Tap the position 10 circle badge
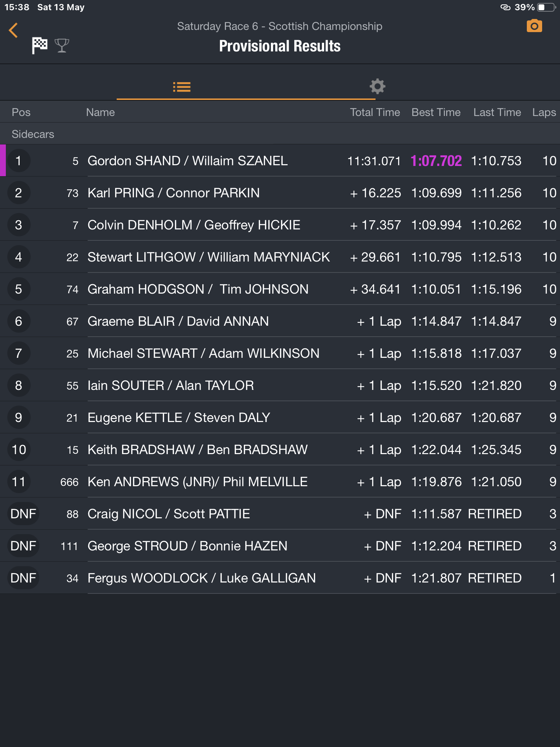The image size is (560, 747). pyautogui.click(x=19, y=450)
